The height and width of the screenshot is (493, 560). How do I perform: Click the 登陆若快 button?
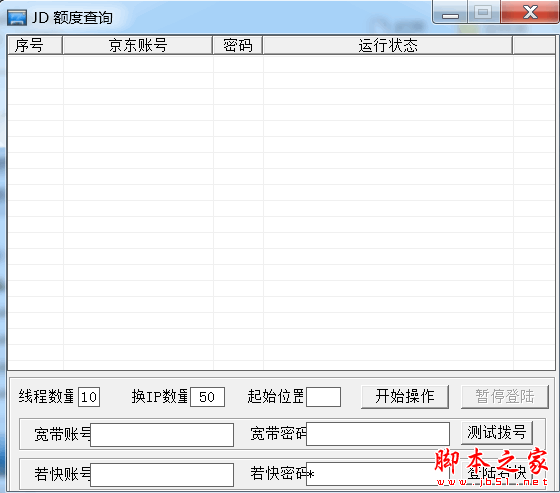pyautogui.click(x=497, y=473)
